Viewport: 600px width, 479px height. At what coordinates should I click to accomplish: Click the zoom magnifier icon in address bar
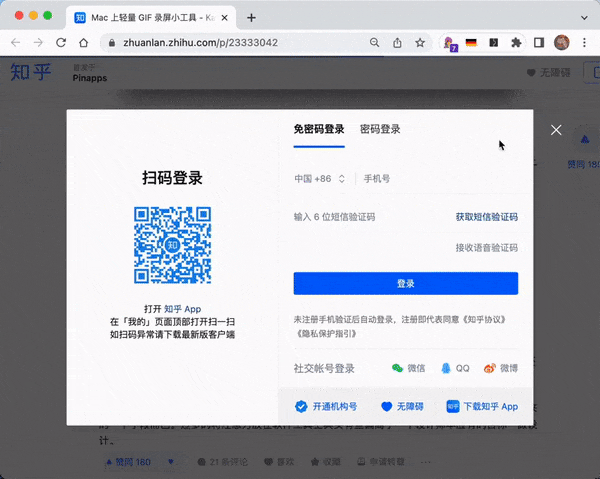(375, 42)
